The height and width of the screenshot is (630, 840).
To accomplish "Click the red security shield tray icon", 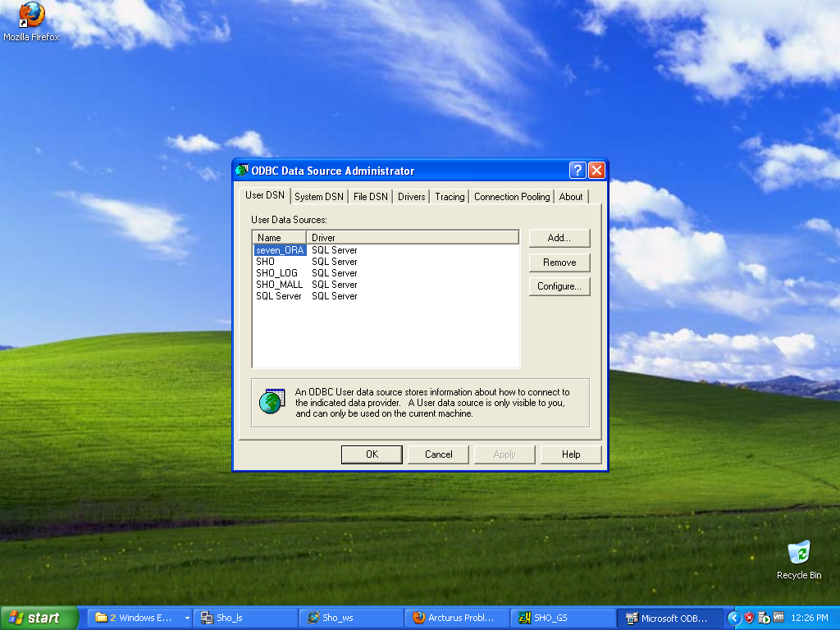I will click(749, 618).
